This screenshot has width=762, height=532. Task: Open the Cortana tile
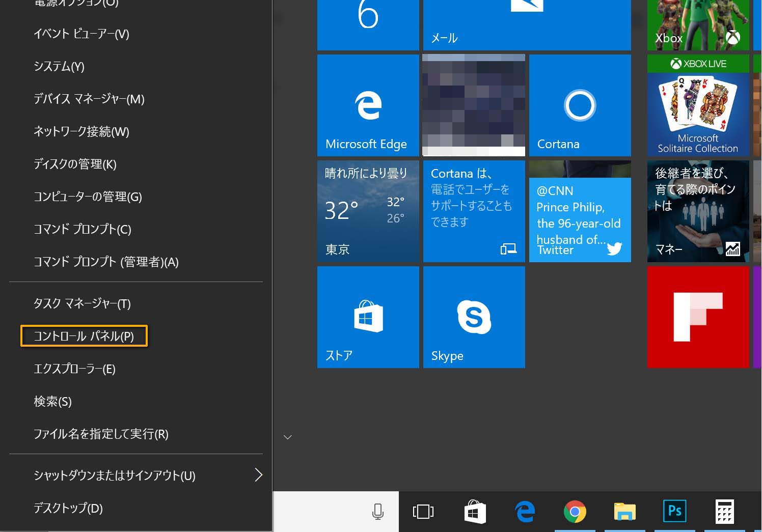tap(580, 105)
